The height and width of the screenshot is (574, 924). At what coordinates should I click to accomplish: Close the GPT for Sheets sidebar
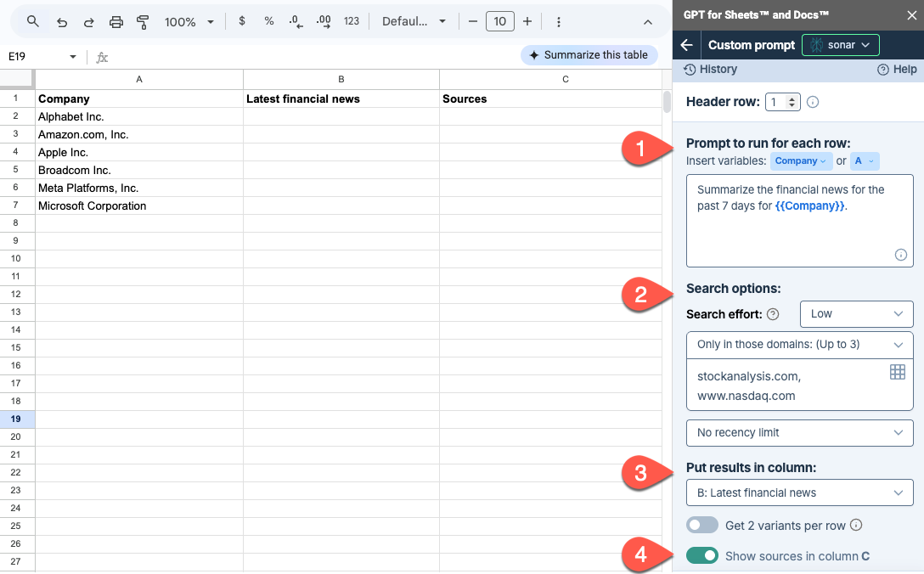coord(911,15)
